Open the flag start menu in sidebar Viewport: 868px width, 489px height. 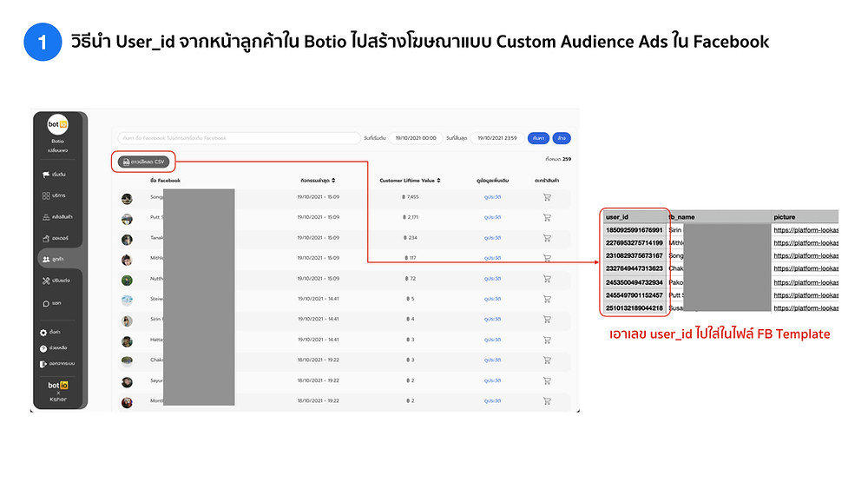(46, 175)
